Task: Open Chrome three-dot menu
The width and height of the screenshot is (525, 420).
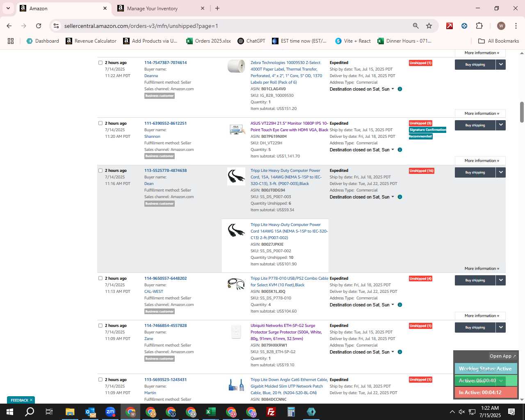Action: point(515,26)
